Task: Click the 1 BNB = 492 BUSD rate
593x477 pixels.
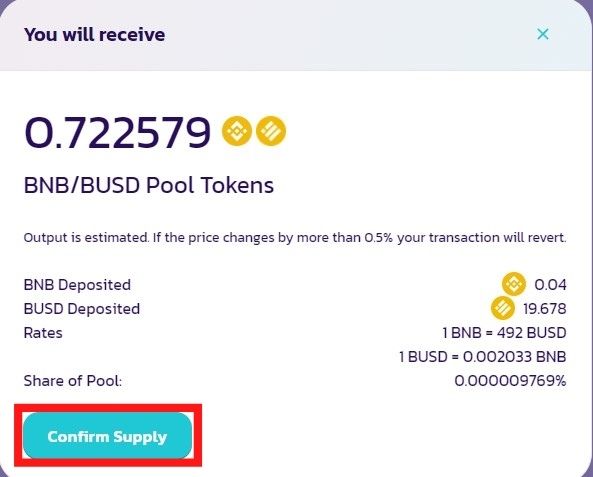Action: [504, 333]
